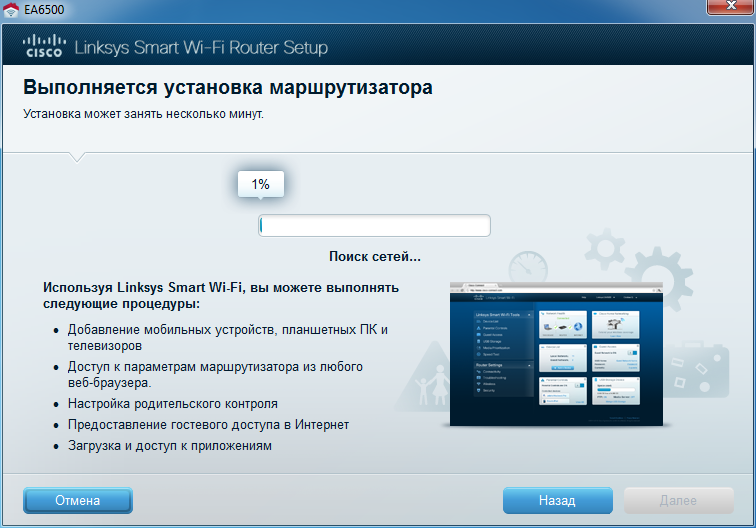Image resolution: width=756 pixels, height=528 pixels.
Task: Click the 1% progress indicator bubble
Action: (x=261, y=184)
